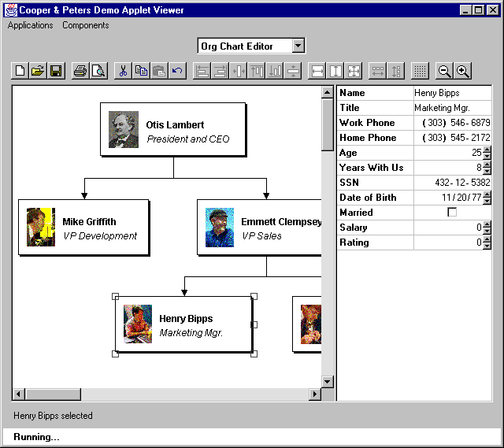Click the Name field containing Henry Bipps
Image resolution: width=504 pixels, height=448 pixels.
tap(452, 93)
